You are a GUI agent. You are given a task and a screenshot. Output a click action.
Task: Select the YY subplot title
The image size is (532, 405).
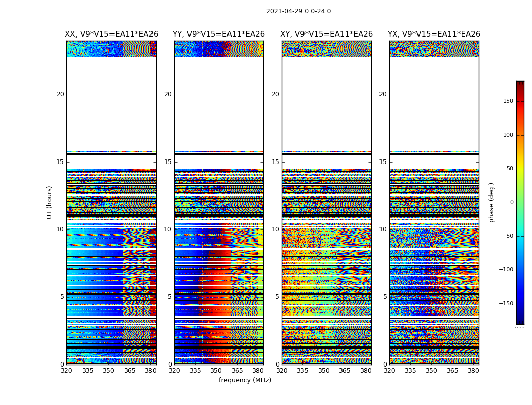(x=219, y=34)
